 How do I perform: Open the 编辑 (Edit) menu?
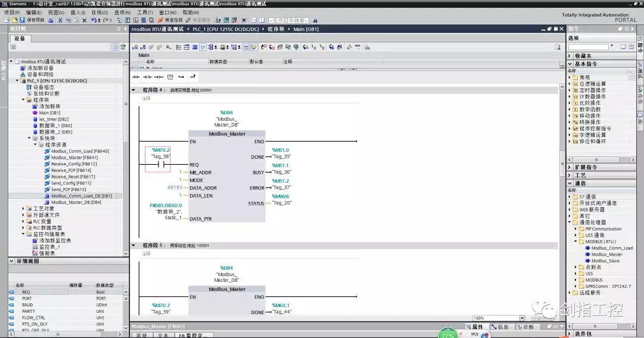pyautogui.click(x=33, y=12)
